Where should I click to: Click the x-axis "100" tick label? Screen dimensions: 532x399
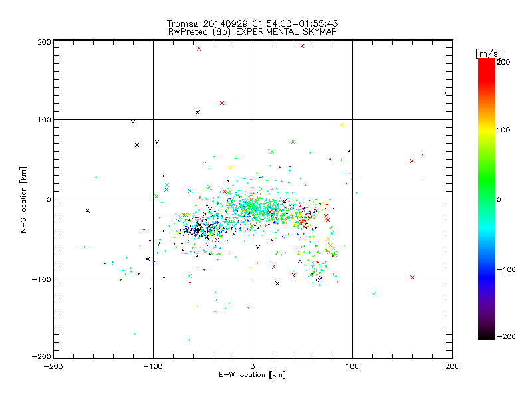(352, 366)
